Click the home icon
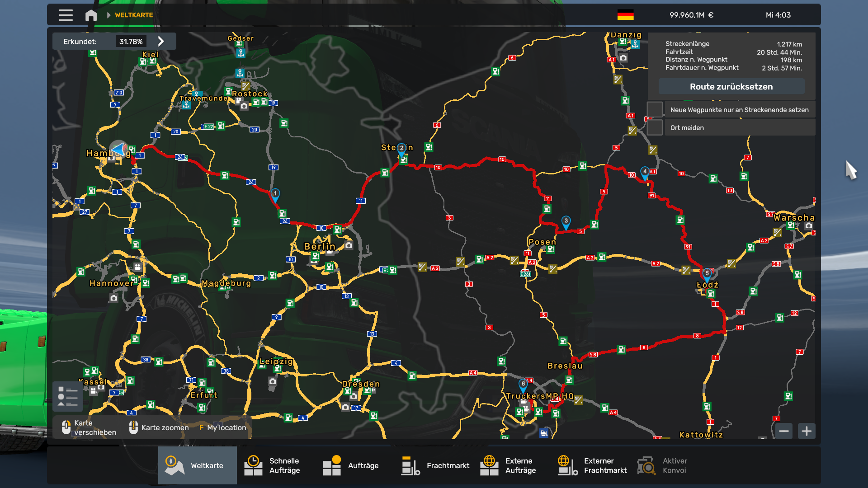Viewport: 868px width, 488px height. point(91,15)
